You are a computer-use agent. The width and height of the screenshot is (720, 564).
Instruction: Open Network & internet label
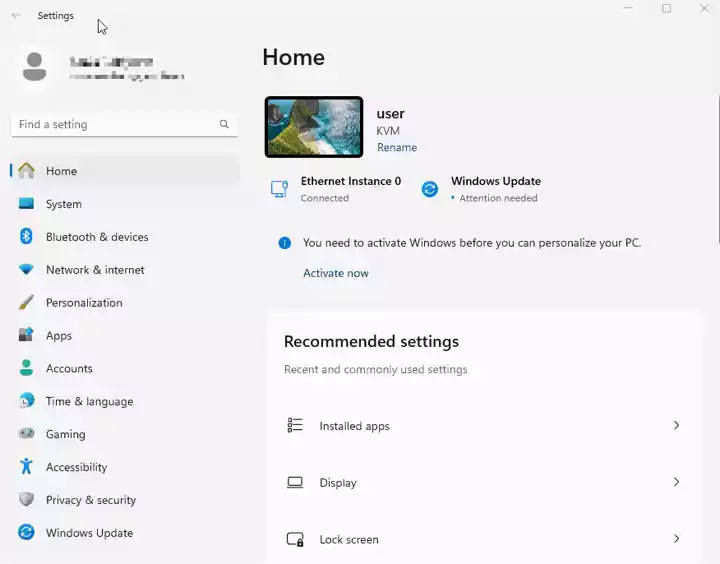pyautogui.click(x=95, y=270)
